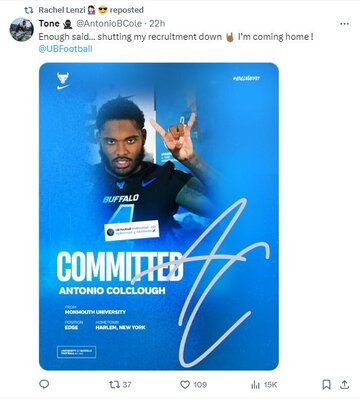Viewport: 360px width, 400px height.
Task: Click the 15K views count
Action: pyautogui.click(x=270, y=385)
